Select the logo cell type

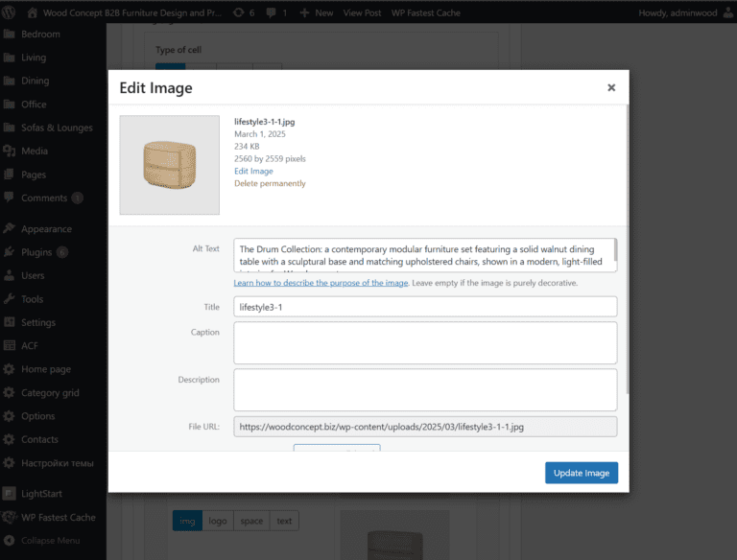(x=218, y=521)
